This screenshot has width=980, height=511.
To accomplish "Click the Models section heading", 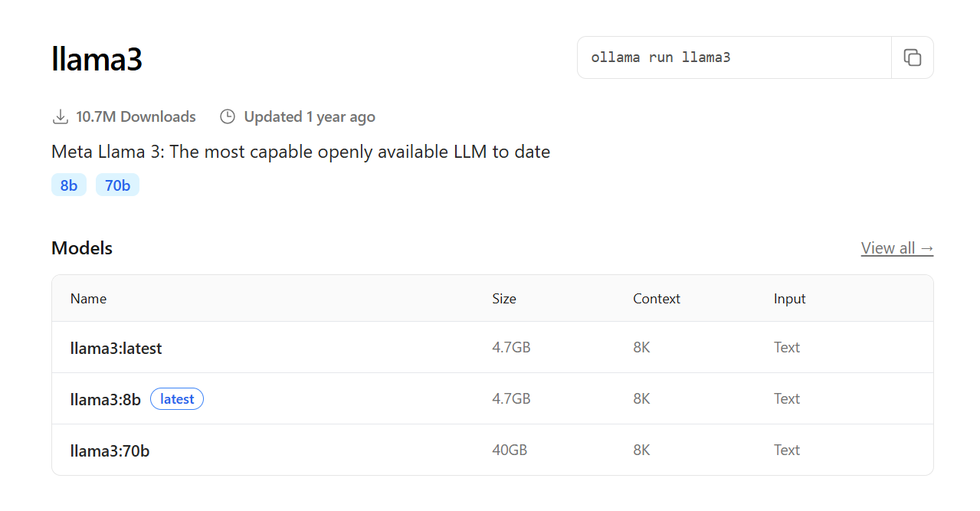I will pyautogui.click(x=82, y=248).
